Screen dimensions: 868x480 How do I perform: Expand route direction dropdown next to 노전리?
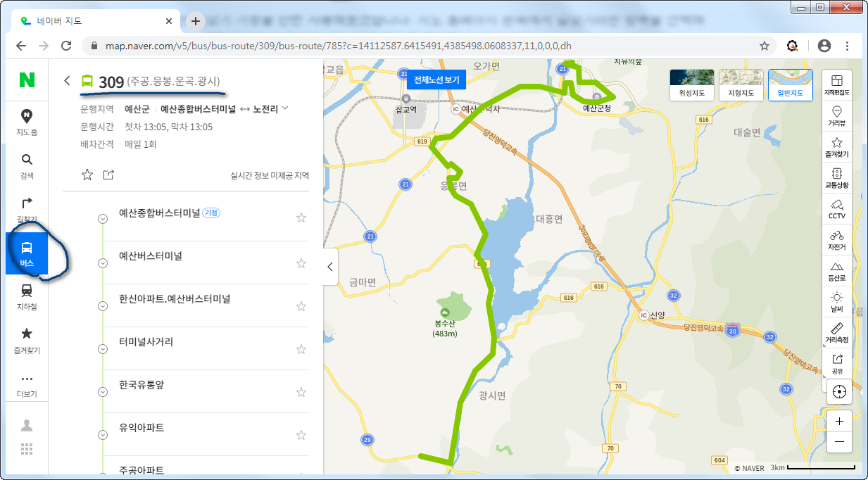pyautogui.click(x=285, y=108)
